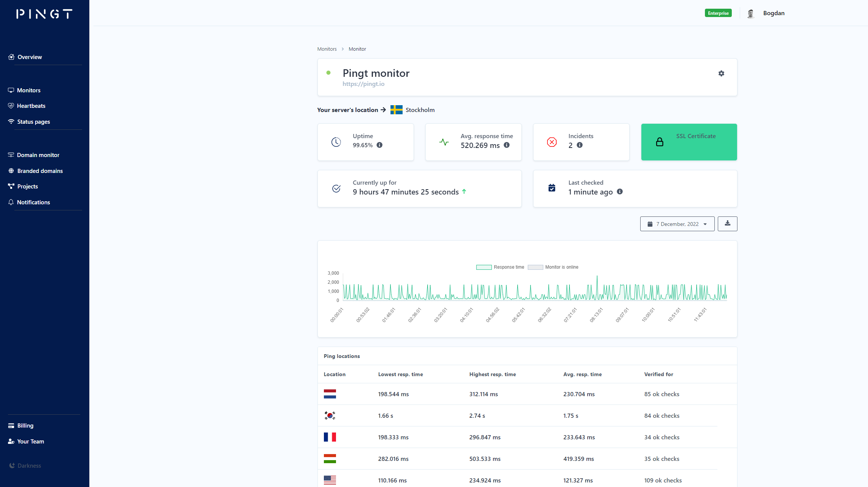
Task: Open Billing in the sidebar
Action: click(21, 425)
